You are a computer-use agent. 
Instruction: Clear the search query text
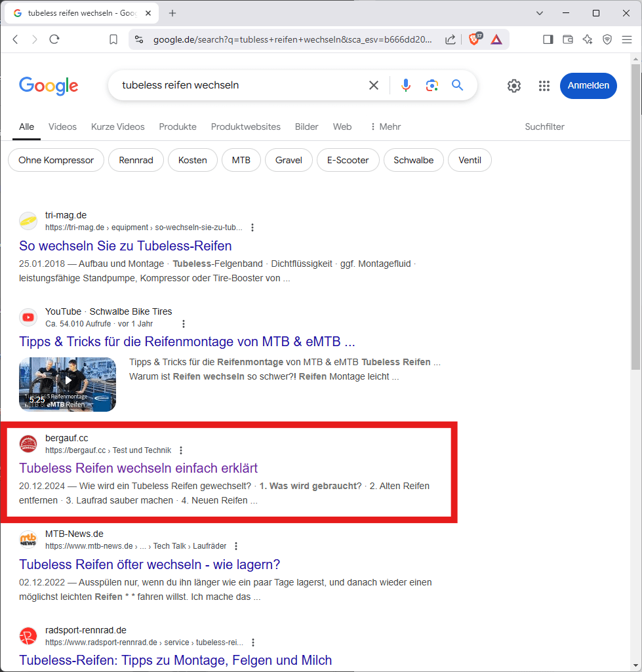click(374, 85)
